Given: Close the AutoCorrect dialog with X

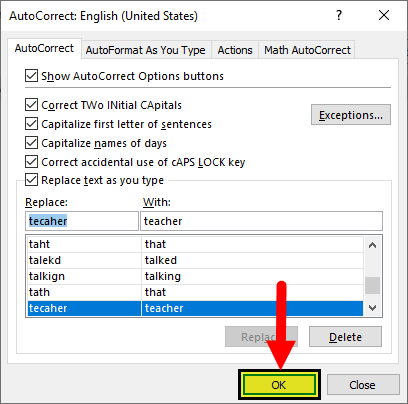Looking at the screenshot, I should [384, 15].
